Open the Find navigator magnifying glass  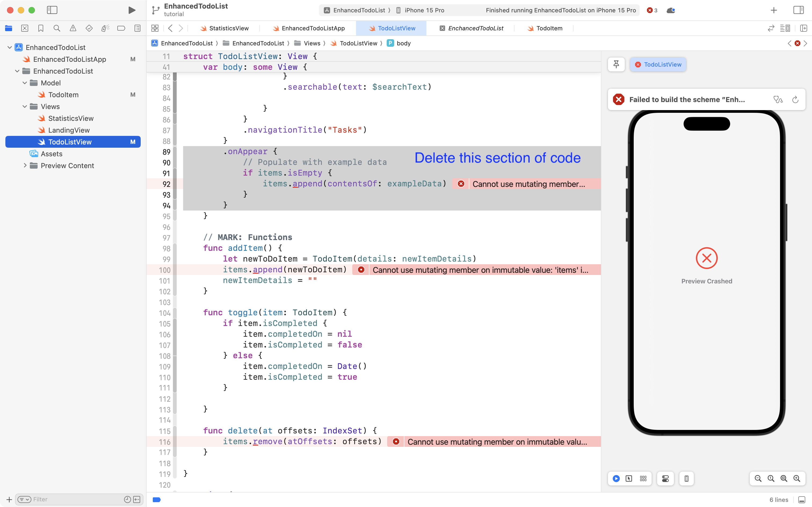(x=57, y=28)
